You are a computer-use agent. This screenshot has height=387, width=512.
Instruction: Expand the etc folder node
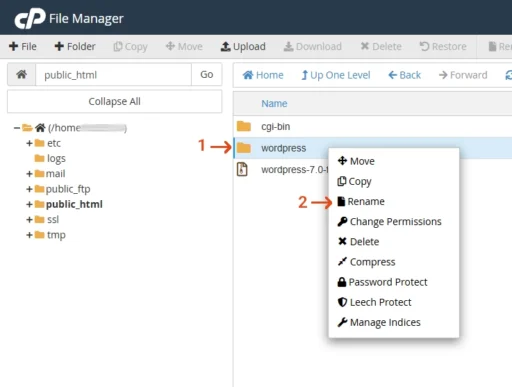[29, 143]
